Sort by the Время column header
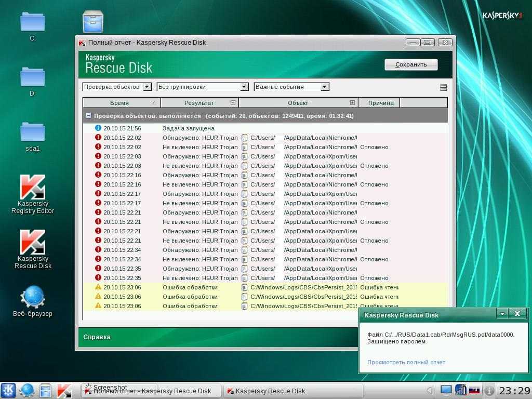The image size is (532, 399). click(x=122, y=103)
